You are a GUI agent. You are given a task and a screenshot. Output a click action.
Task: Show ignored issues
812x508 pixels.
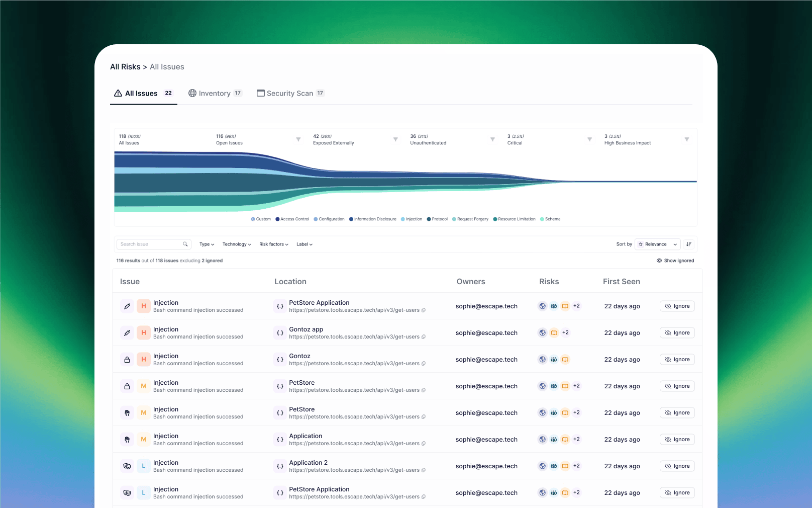pos(675,261)
